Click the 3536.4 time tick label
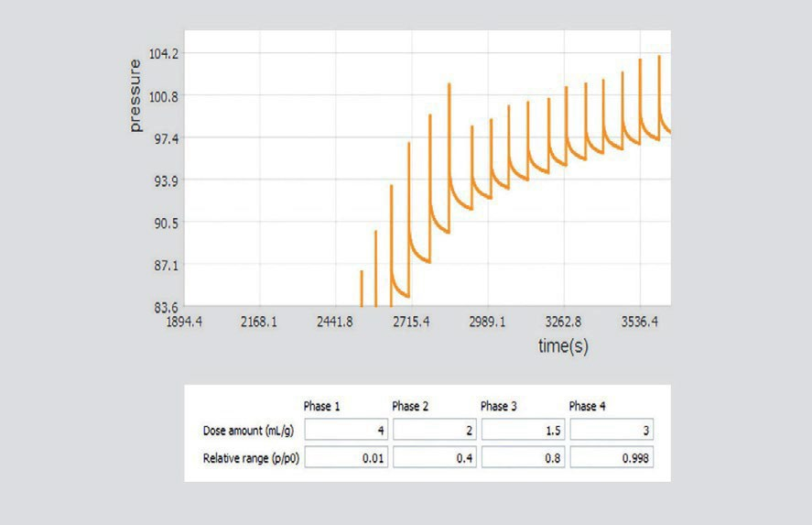812x525 pixels. (640, 322)
